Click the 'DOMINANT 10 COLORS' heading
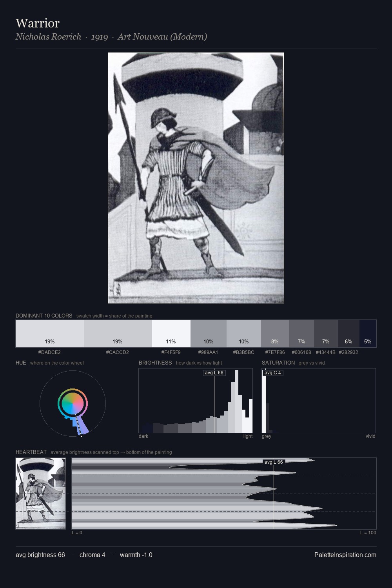Viewport: 392px width, 588px height. click(44, 316)
